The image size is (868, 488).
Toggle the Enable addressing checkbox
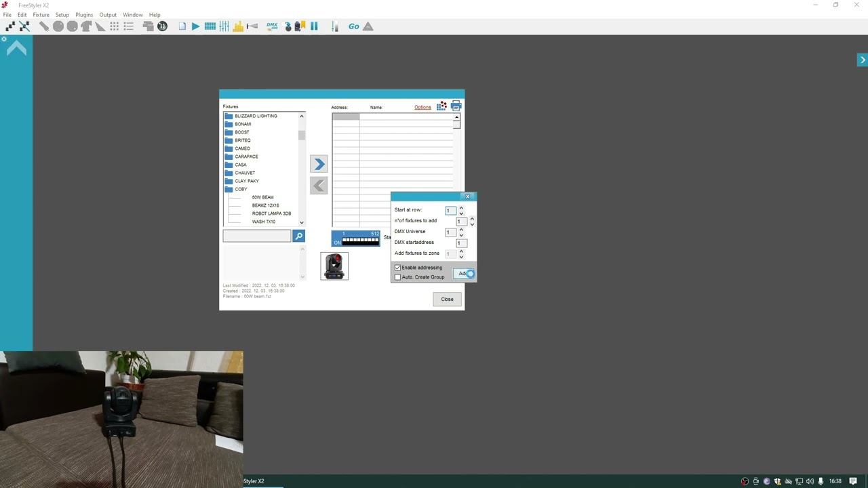(398, 268)
